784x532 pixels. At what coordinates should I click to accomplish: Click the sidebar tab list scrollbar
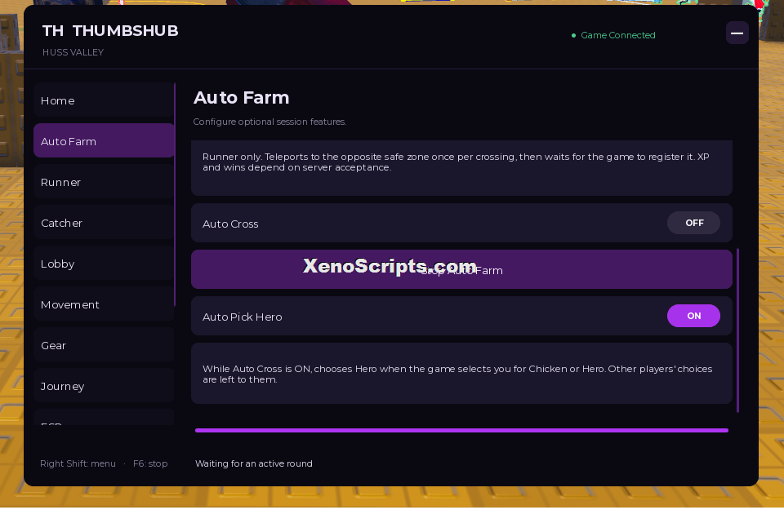[x=175, y=194]
